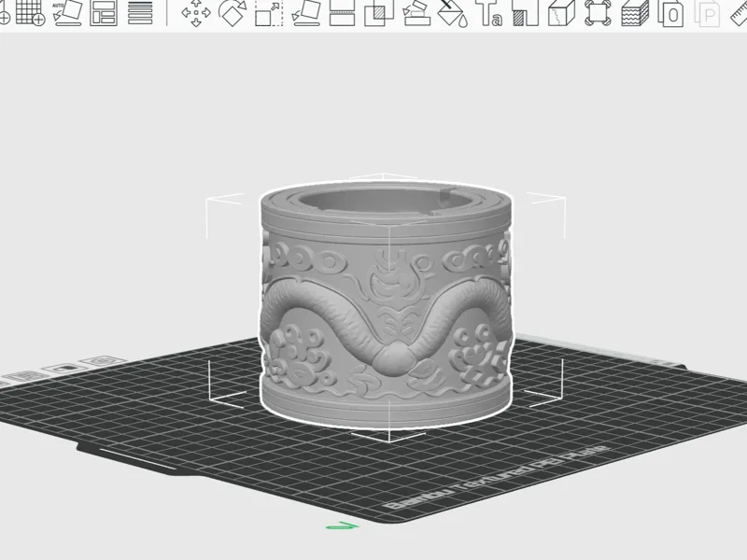Click the Arrange all objects icon
This screenshot has width=747, height=560.
pyautogui.click(x=104, y=12)
